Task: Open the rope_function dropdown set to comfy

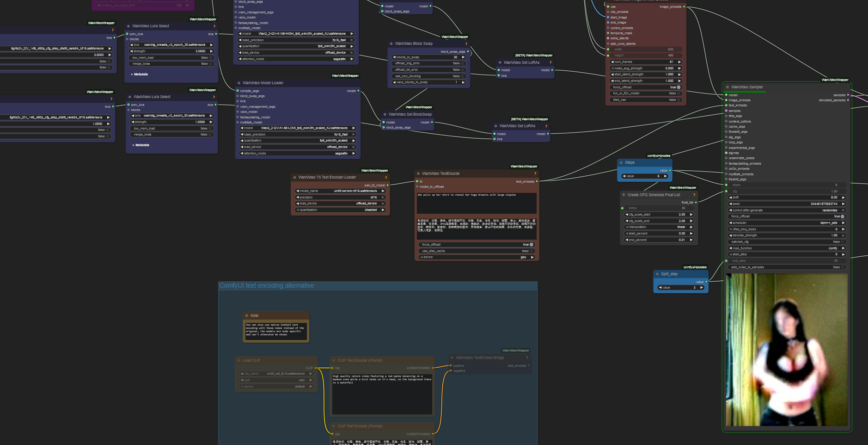Action: coord(787,248)
